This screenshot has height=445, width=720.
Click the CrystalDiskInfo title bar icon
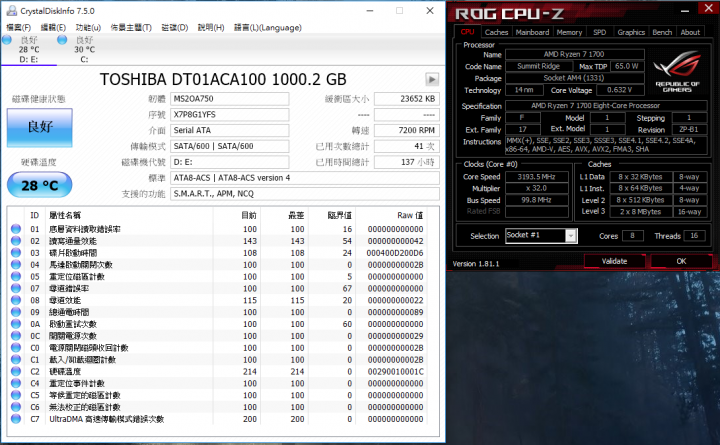tap(11, 11)
